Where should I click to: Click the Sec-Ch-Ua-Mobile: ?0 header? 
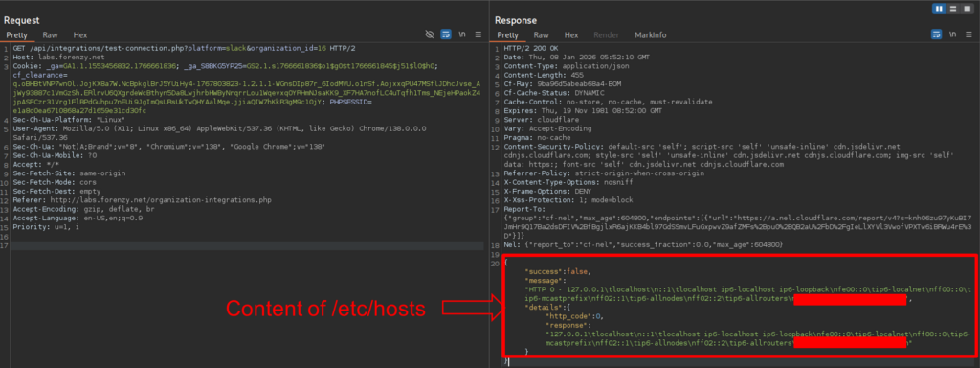tap(55, 154)
